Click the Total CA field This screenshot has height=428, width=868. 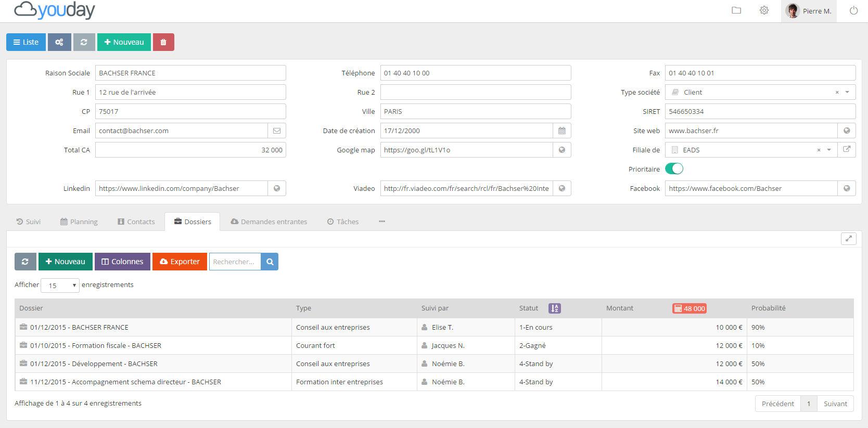pyautogui.click(x=190, y=150)
